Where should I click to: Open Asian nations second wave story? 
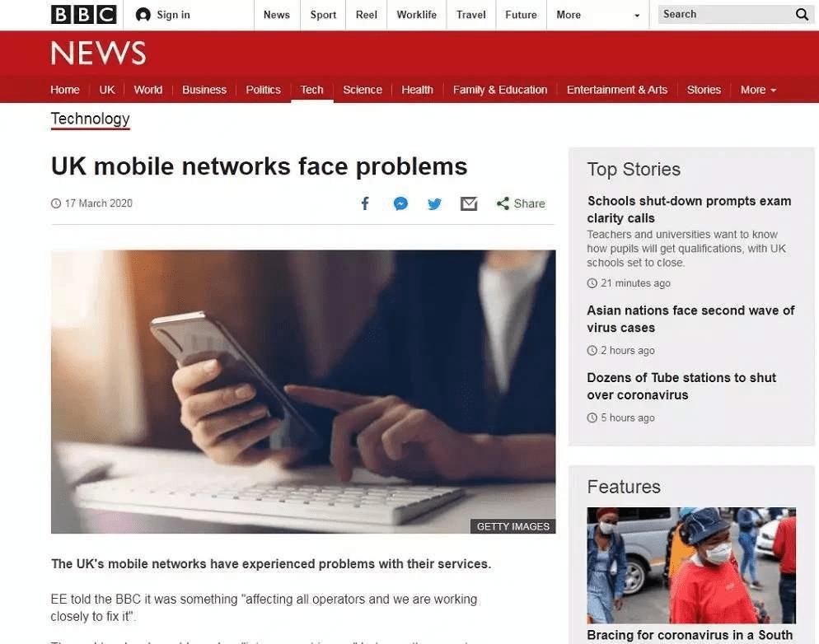tap(690, 319)
